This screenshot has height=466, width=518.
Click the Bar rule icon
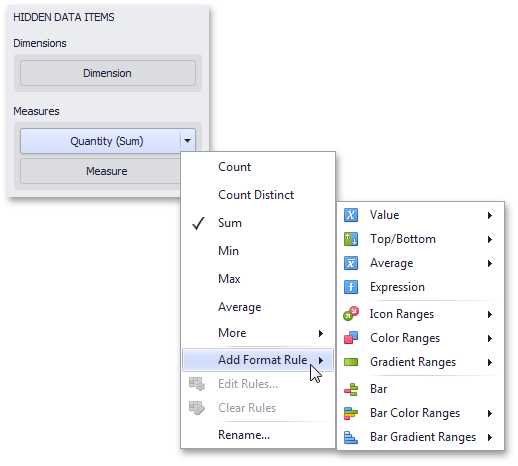351,389
